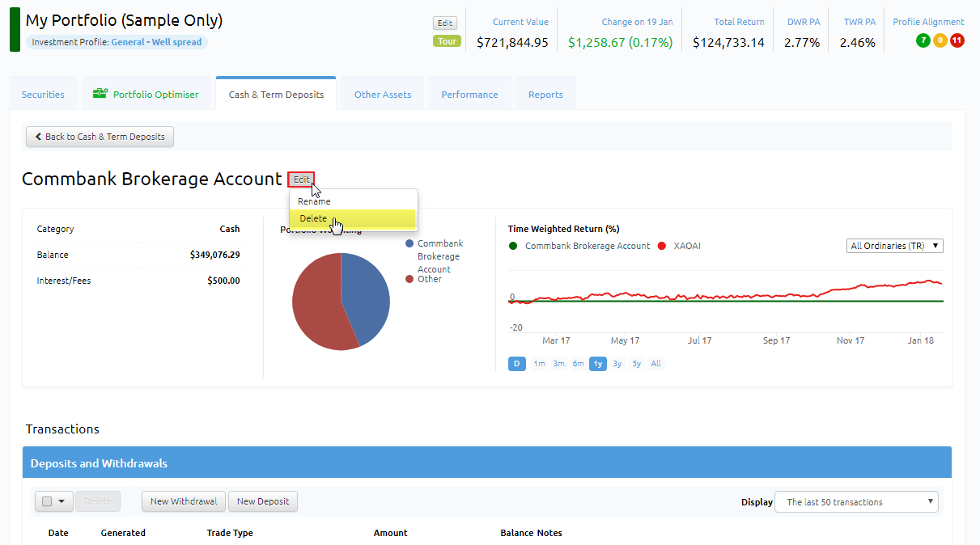Select the Cash & Term Deposits tab
Image resolution: width=980 pixels, height=545 pixels.
pos(276,95)
